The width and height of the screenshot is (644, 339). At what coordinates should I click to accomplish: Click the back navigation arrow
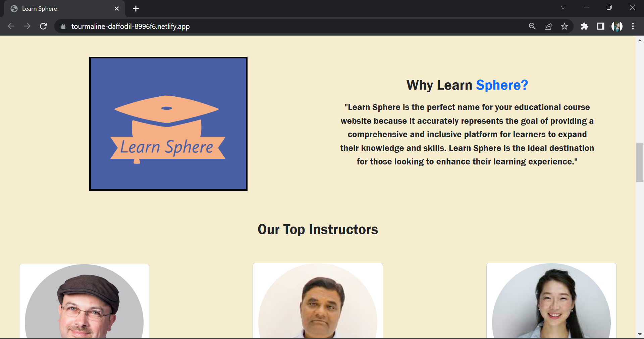point(11,26)
